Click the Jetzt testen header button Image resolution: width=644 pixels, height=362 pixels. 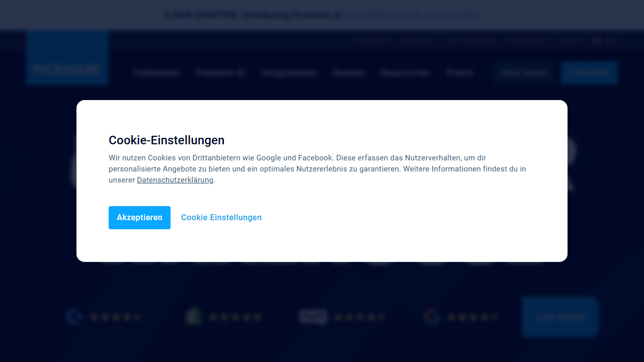[524, 73]
